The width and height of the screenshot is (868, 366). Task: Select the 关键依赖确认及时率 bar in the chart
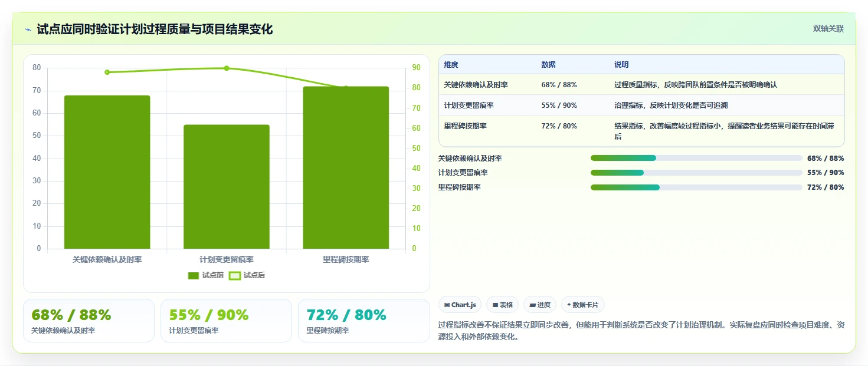[107, 172]
